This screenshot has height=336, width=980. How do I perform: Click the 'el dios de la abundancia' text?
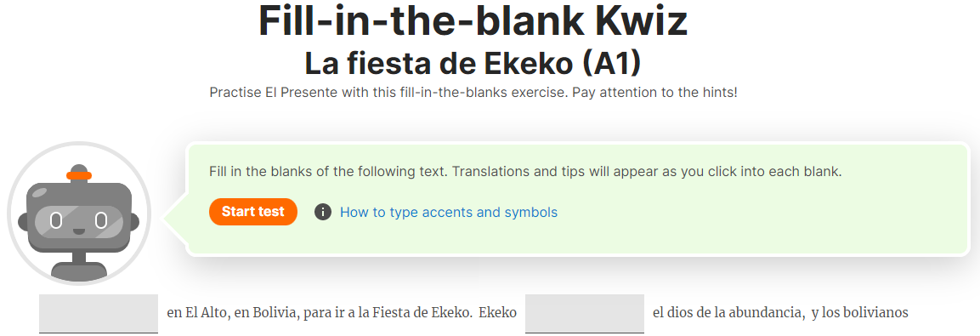728,313
